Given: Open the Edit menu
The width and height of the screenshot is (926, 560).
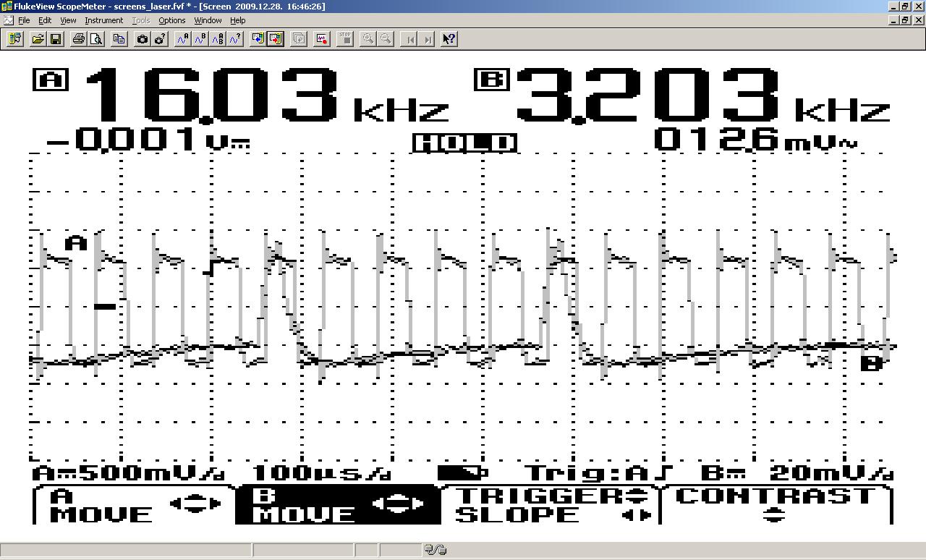Looking at the screenshot, I should point(45,20).
